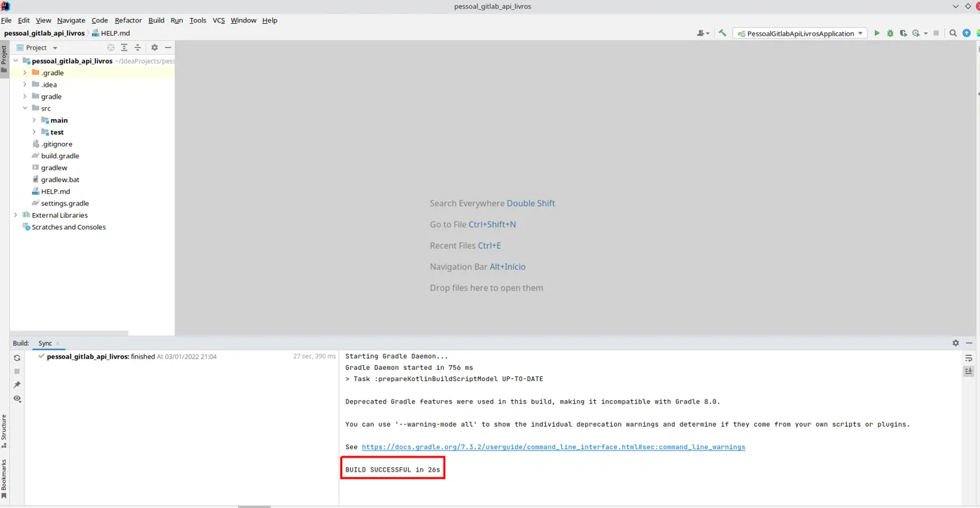The width and height of the screenshot is (980, 508).
Task: Expand all icon in Project panel header
Action: tap(124, 48)
